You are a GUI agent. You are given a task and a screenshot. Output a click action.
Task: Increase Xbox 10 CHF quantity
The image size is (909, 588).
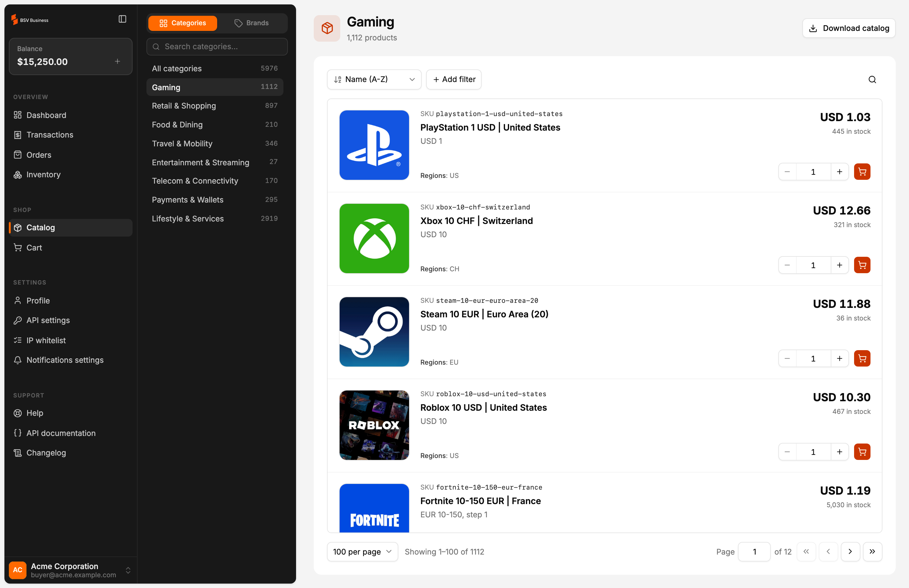tap(840, 265)
